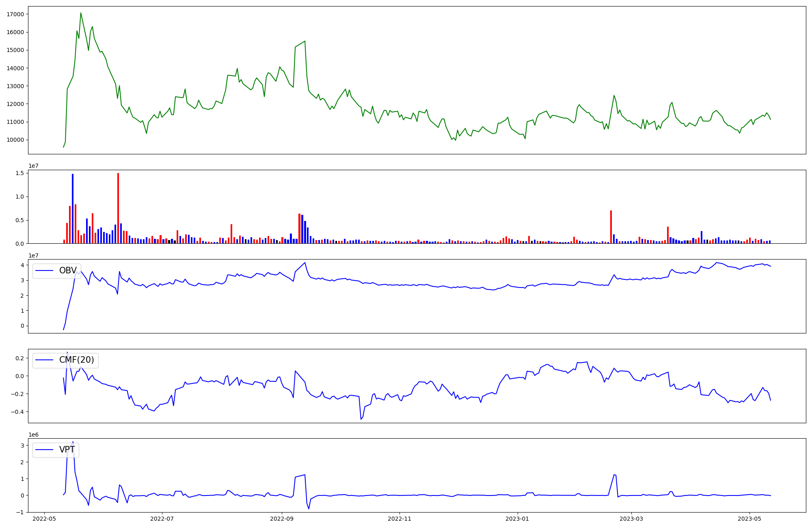
Task: Click the 10000 price axis tick label
Action: tap(15, 140)
